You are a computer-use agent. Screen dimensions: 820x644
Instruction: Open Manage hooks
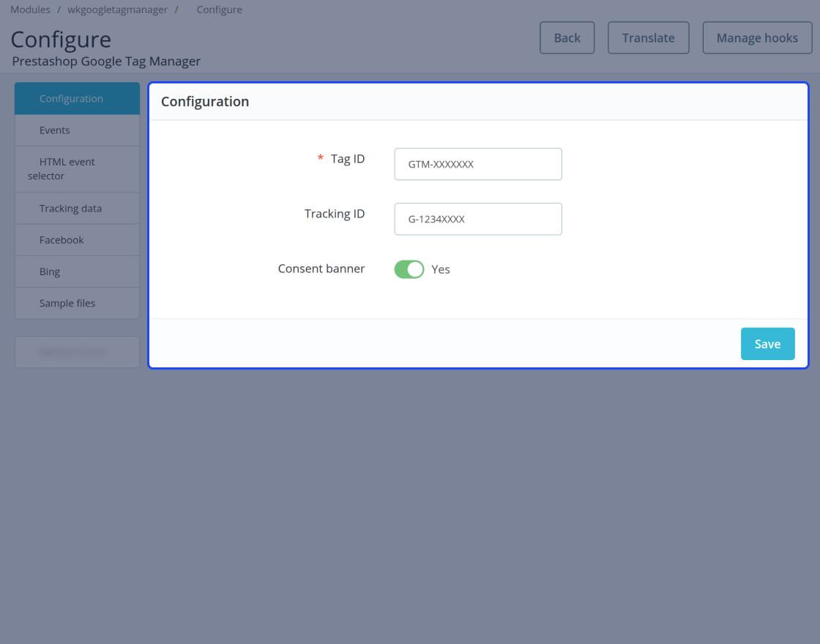[757, 37]
